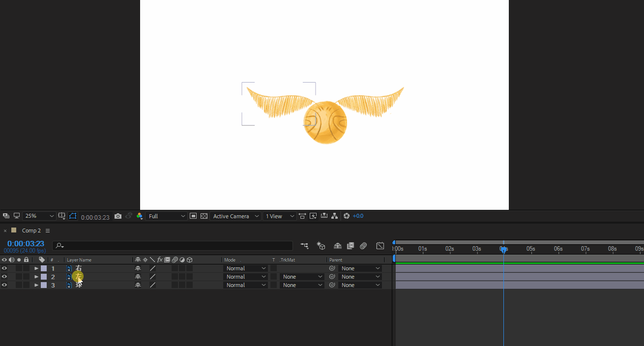This screenshot has width=644, height=346.
Task: Toggle quality switch on layer 左
Action: pyautogui.click(x=152, y=277)
